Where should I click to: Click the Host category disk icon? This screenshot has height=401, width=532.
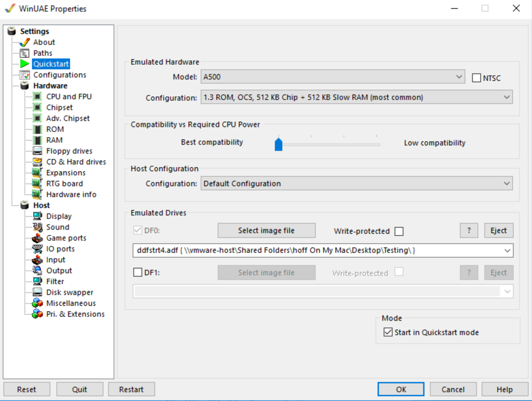pyautogui.click(x=24, y=205)
